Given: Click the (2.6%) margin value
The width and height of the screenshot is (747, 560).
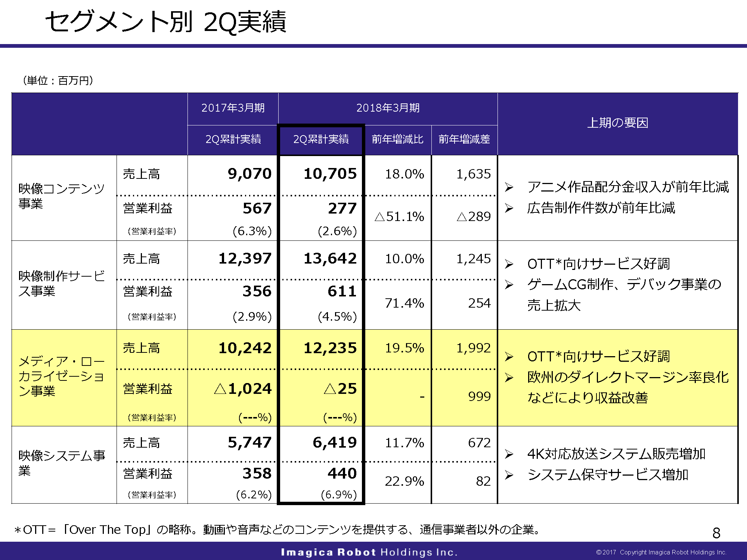Looking at the screenshot, I should 337,231.
